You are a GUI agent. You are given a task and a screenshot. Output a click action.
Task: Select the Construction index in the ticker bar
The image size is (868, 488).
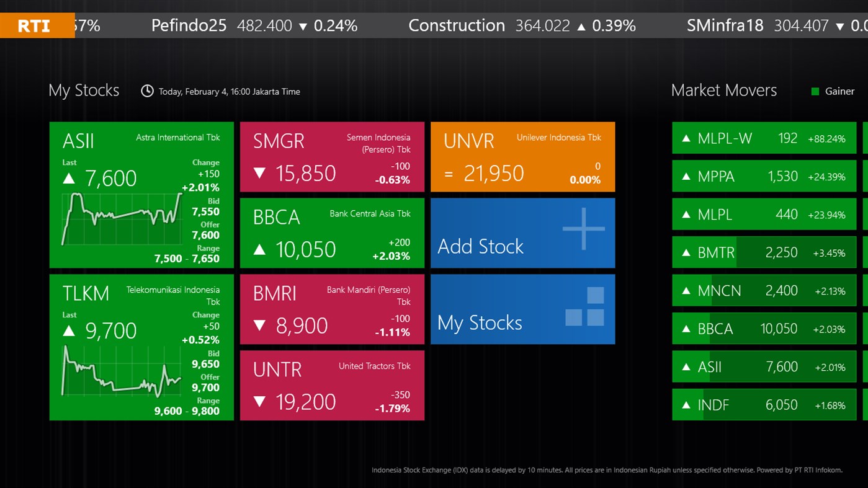point(456,25)
